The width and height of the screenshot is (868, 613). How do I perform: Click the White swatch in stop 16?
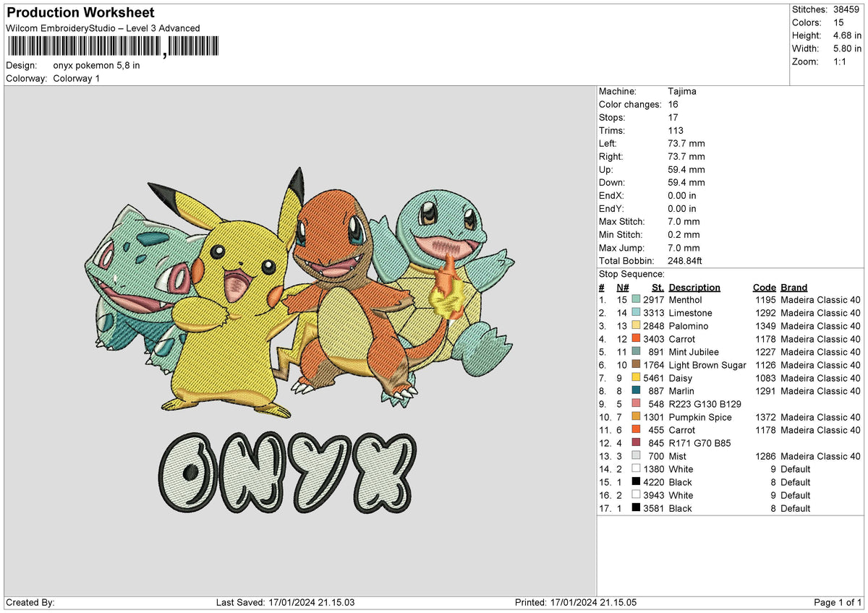pos(636,494)
